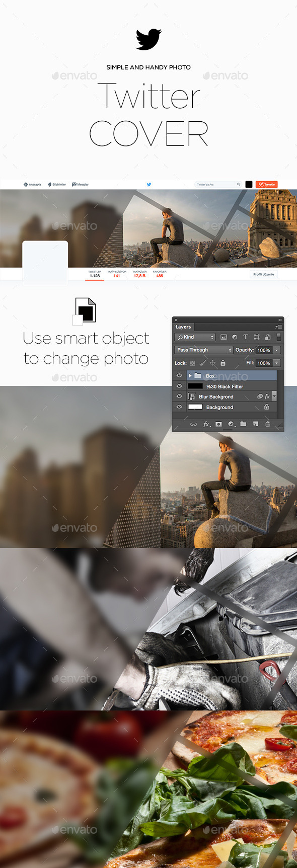This screenshot has width=297, height=868.
Task: Delete layer with the trash icon
Action: [x=268, y=424]
